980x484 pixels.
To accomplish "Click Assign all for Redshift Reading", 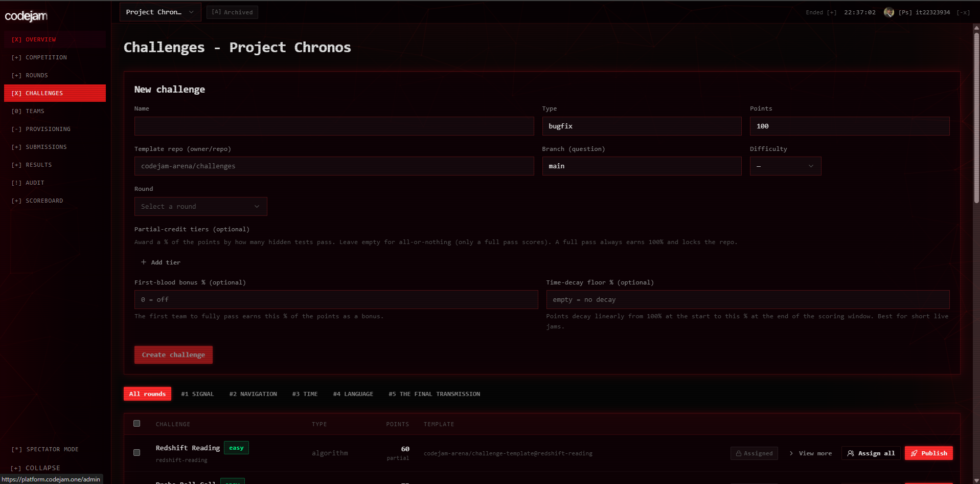I will [x=871, y=453].
